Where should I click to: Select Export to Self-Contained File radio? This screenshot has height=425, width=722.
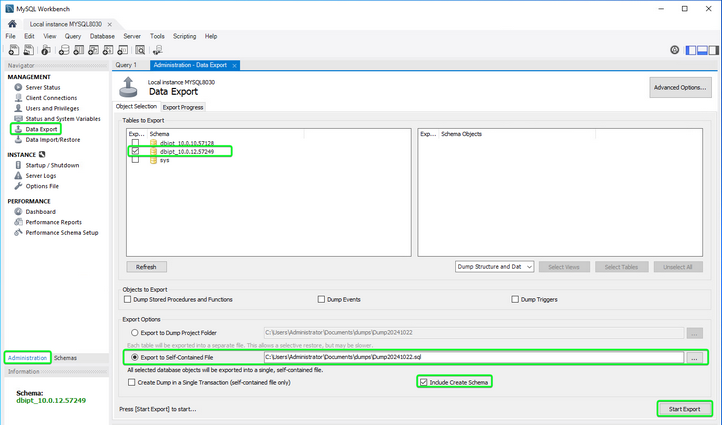(x=134, y=357)
